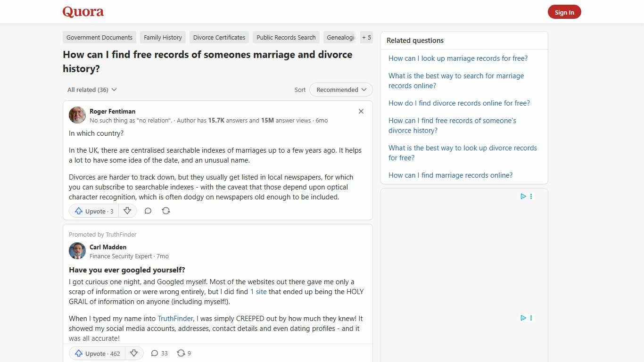Expand the +5 hidden topic tags
Screen dimensions: 644x362
pyautogui.click(x=366, y=37)
